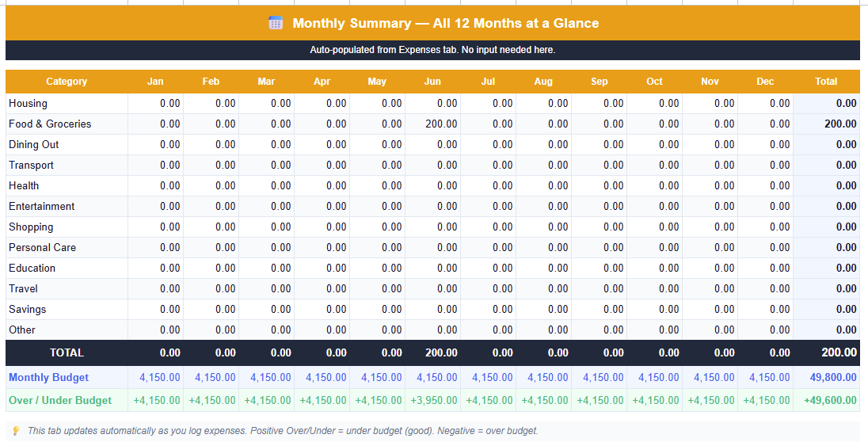The width and height of the screenshot is (868, 442).
Task: Click the Dining Out category cell
Action: click(x=67, y=145)
